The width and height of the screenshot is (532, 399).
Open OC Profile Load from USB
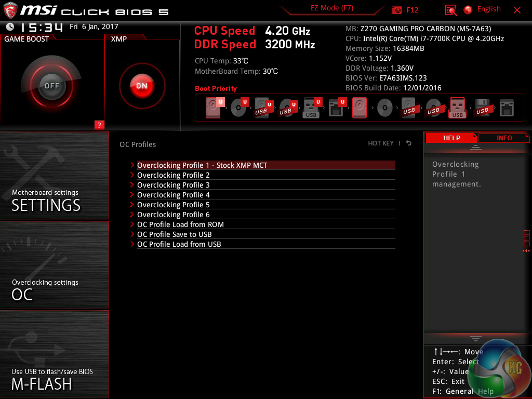coord(266,244)
